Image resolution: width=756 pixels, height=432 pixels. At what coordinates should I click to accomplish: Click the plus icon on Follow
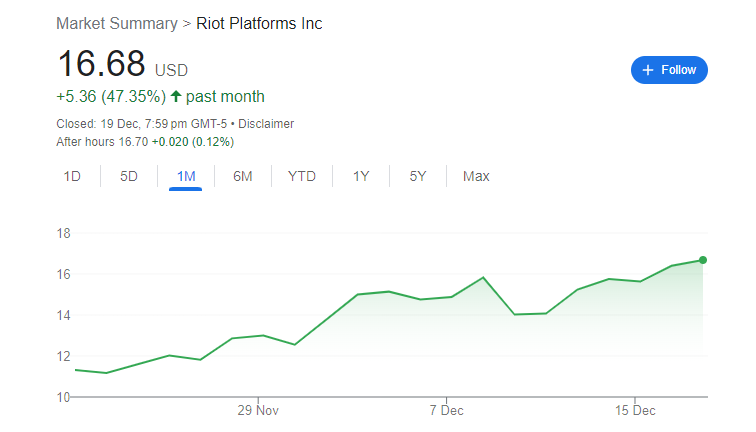tap(648, 70)
